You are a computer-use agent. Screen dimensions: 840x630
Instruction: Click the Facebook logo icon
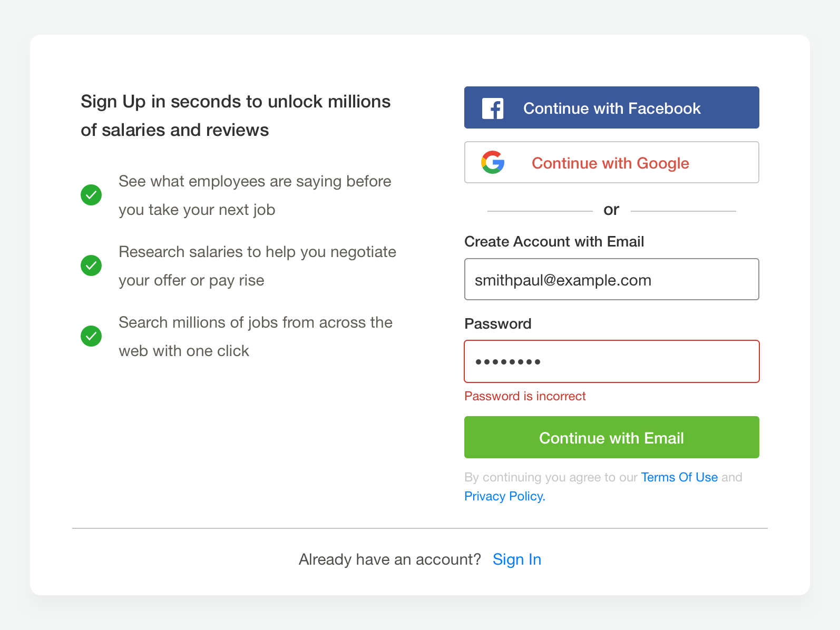tap(493, 109)
